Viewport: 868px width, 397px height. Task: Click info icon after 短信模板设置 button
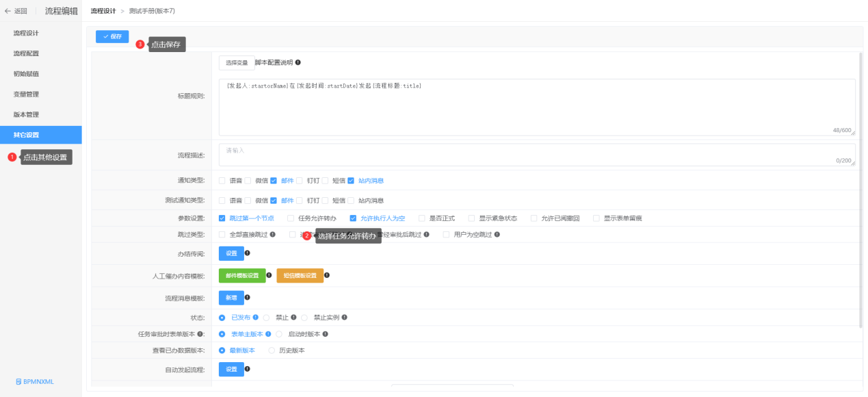tap(327, 275)
